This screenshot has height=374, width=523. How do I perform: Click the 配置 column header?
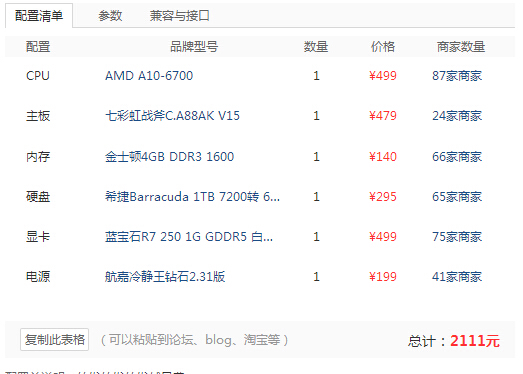pyautogui.click(x=38, y=46)
